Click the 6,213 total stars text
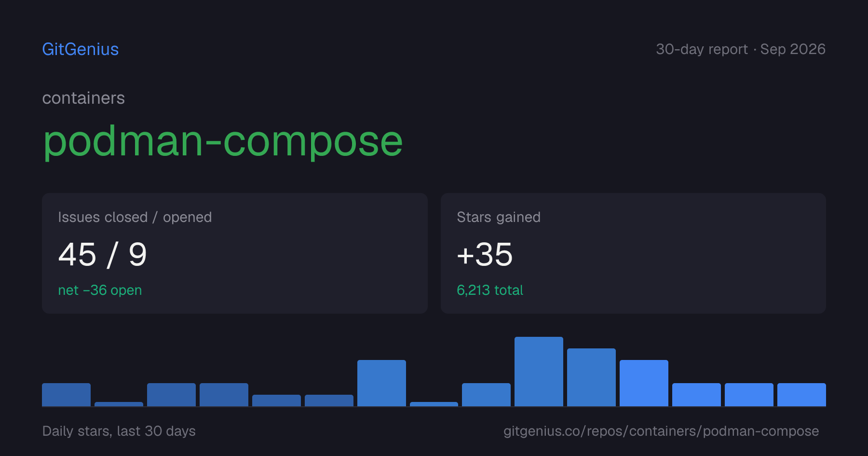 click(490, 290)
